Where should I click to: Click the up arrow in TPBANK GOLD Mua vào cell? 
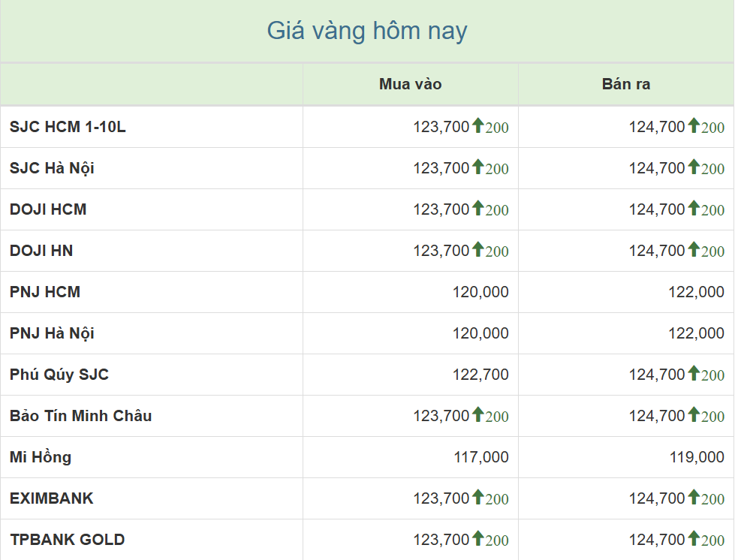click(x=477, y=539)
